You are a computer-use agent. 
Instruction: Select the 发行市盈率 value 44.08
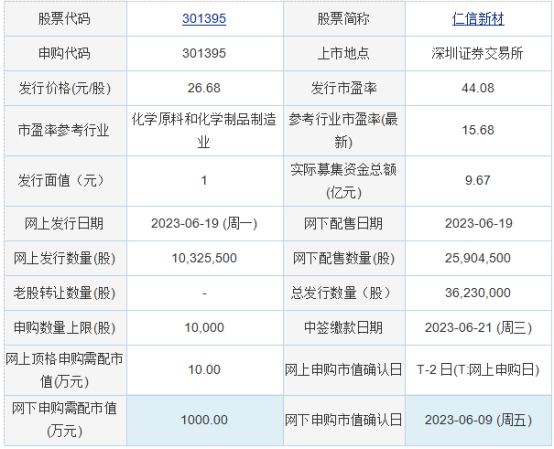click(x=478, y=88)
